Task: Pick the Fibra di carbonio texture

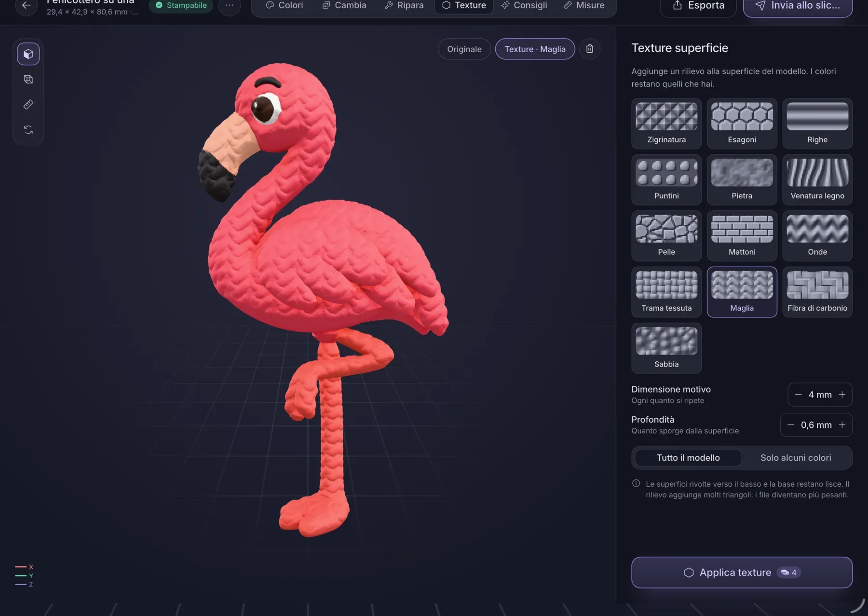Action: pyautogui.click(x=817, y=292)
